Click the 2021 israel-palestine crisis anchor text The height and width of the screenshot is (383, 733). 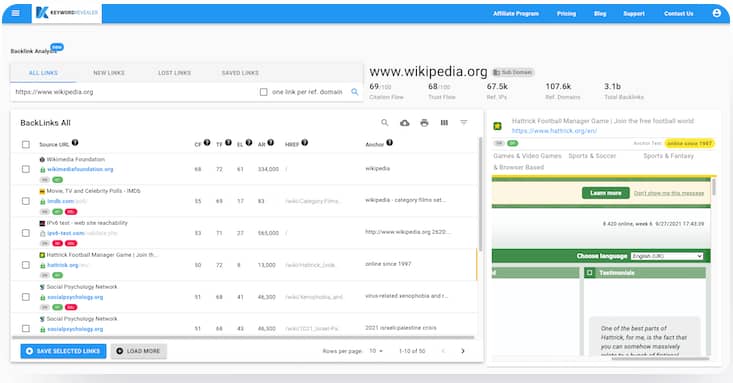tap(401, 328)
